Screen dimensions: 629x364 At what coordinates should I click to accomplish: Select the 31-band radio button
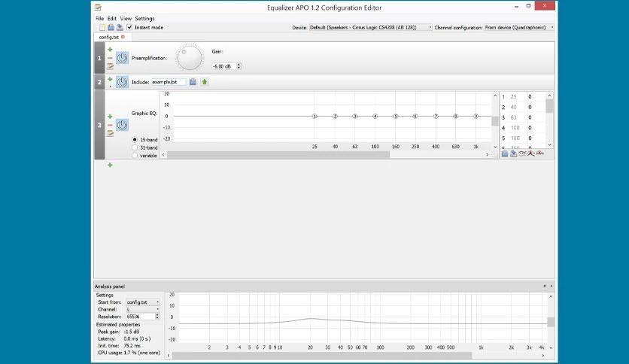coord(135,147)
